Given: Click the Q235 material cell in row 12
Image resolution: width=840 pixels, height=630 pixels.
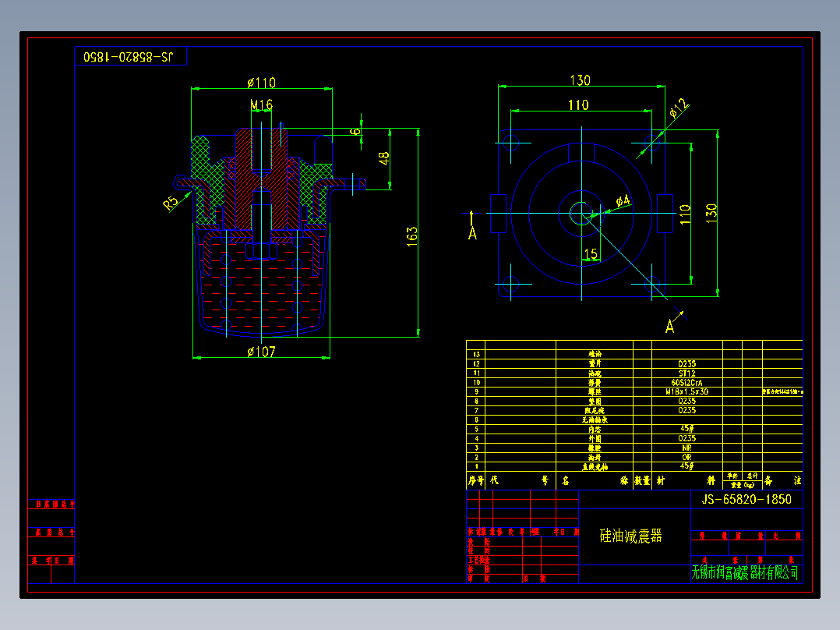Looking at the screenshot, I should pyautogui.click(x=686, y=364).
